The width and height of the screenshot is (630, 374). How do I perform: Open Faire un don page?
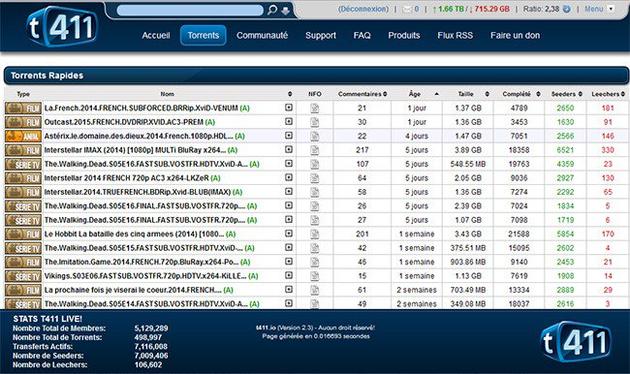click(515, 35)
